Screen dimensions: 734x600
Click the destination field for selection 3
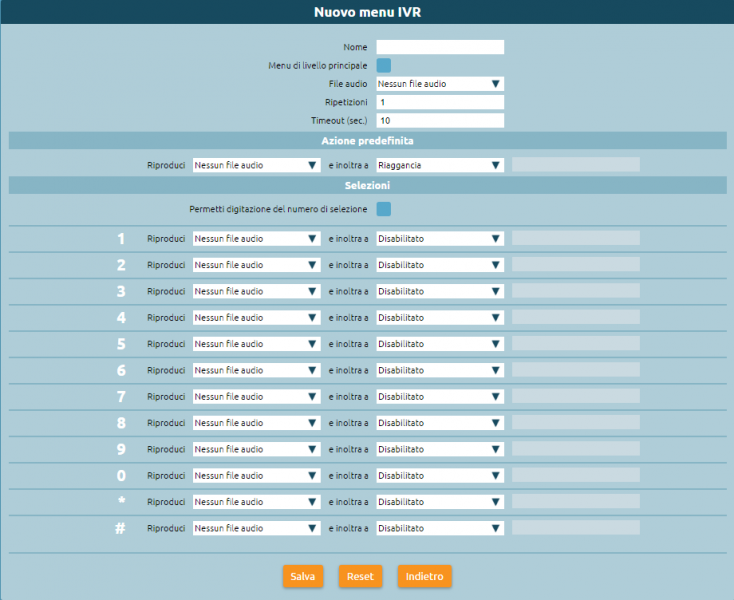pyautogui.click(x=575, y=291)
